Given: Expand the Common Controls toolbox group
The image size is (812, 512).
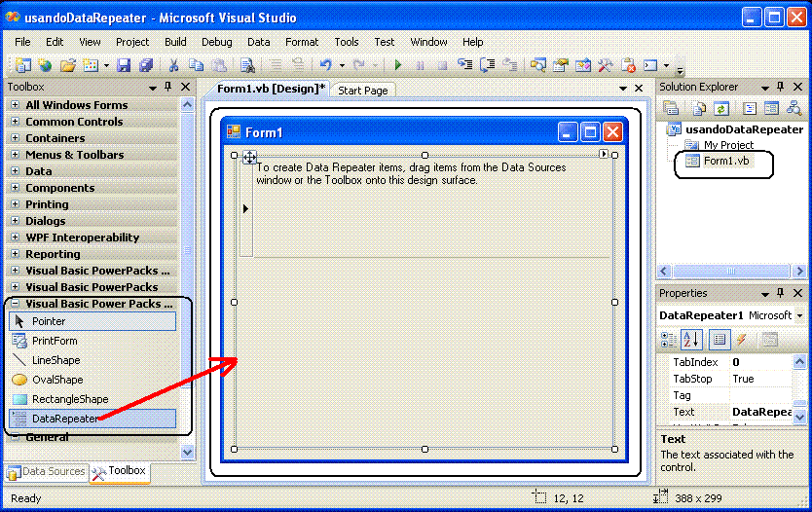Looking at the screenshot, I should (x=15, y=121).
